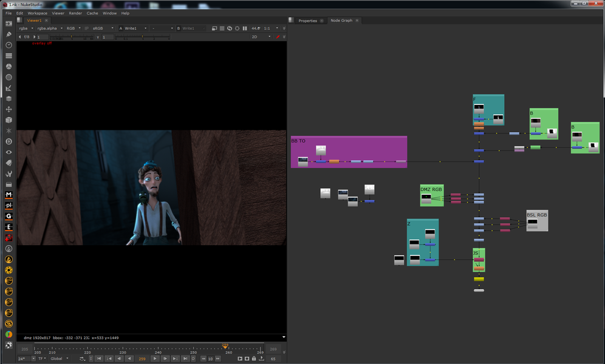Toggle the region of interest icon

tap(238, 29)
